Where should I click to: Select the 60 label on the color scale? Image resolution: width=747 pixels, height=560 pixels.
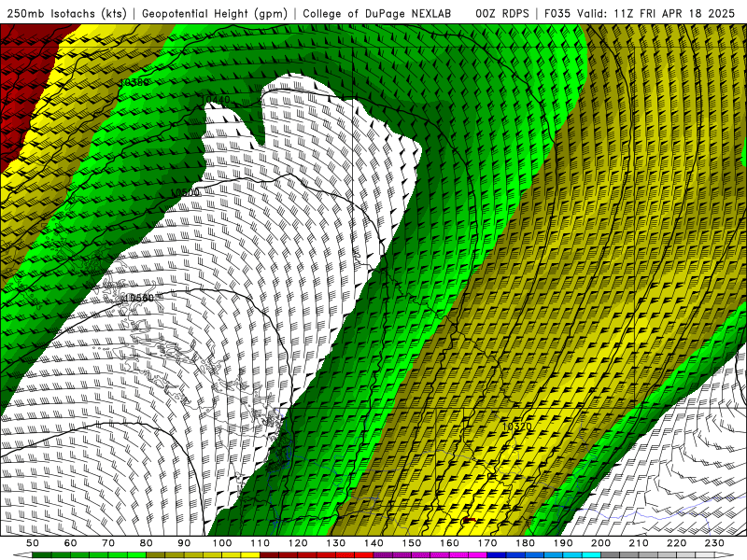[x=70, y=543]
